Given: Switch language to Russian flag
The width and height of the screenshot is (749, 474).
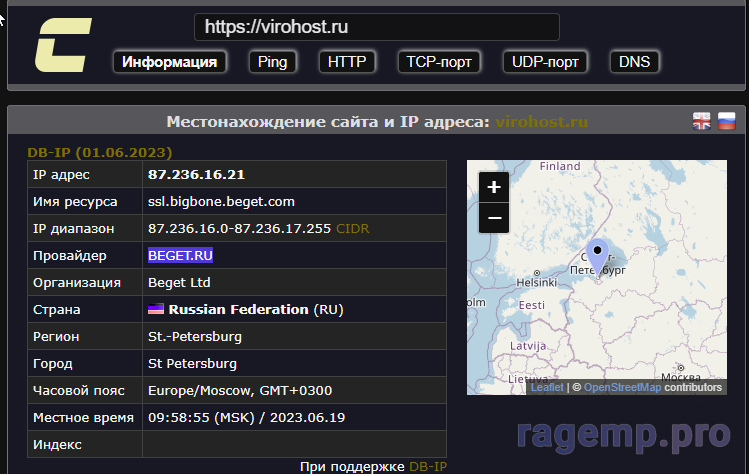Looking at the screenshot, I should tap(726, 121).
